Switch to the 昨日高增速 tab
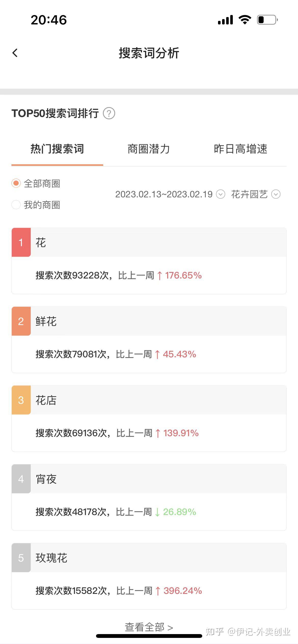 point(240,149)
